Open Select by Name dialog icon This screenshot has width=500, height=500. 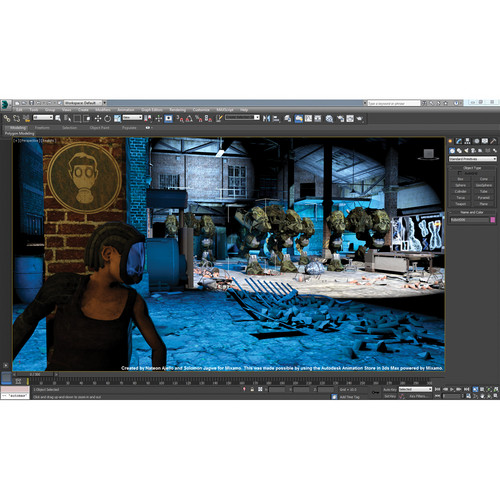[68, 118]
